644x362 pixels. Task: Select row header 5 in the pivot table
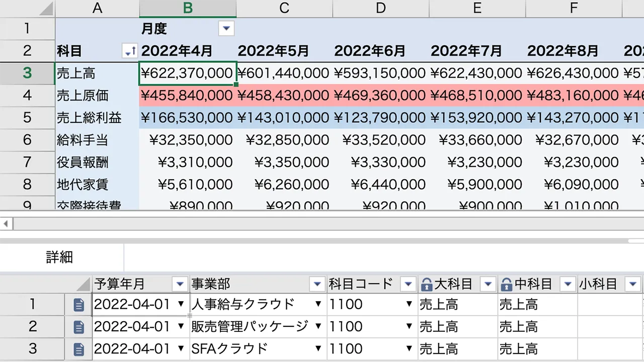27,118
